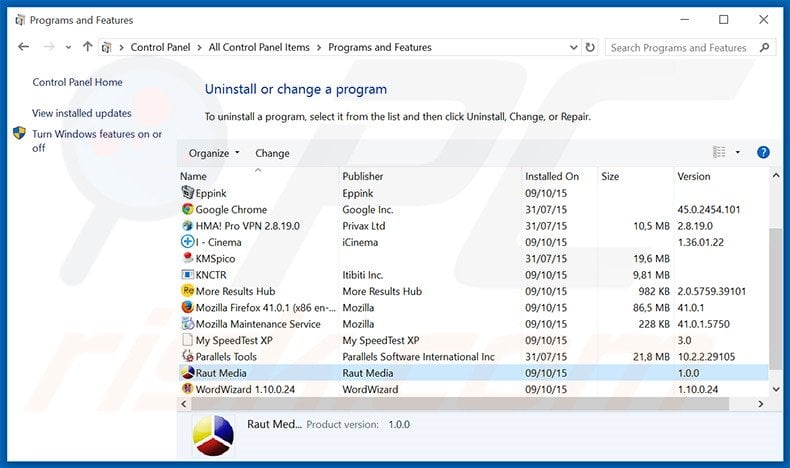Viewport: 790px width, 468px height.
Task: Click the horizontal scrollbar thumb
Action: pyautogui.click(x=460, y=404)
